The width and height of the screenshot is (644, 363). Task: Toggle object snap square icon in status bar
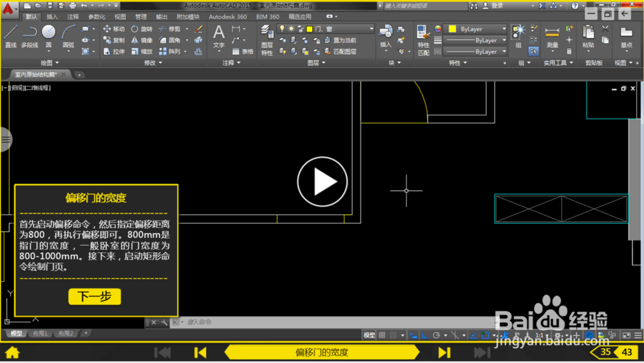click(x=485, y=335)
